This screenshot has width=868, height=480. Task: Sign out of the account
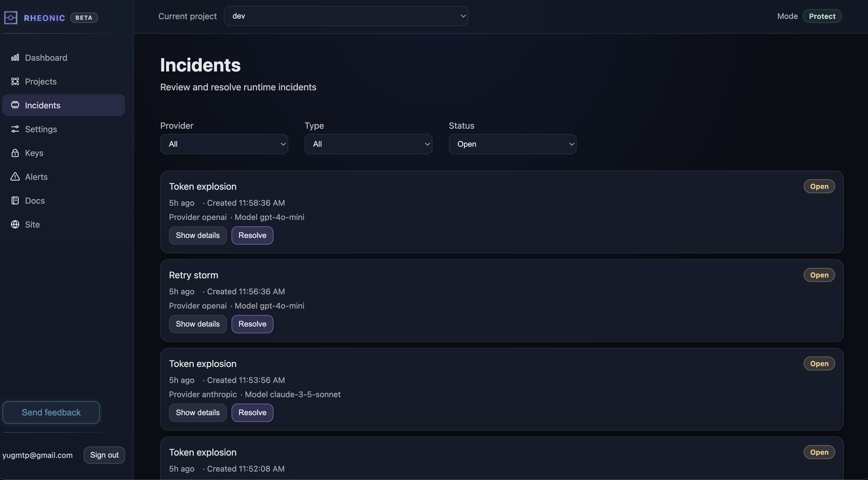coord(104,455)
